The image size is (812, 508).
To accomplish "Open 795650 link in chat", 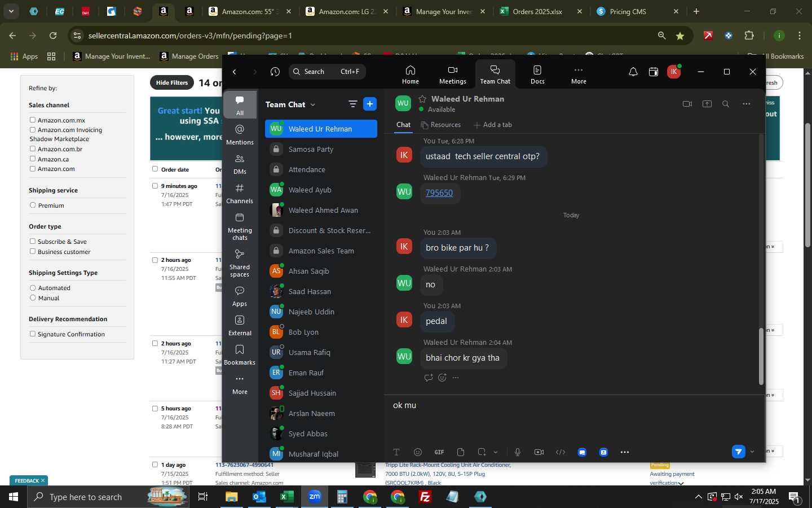I will [439, 192].
